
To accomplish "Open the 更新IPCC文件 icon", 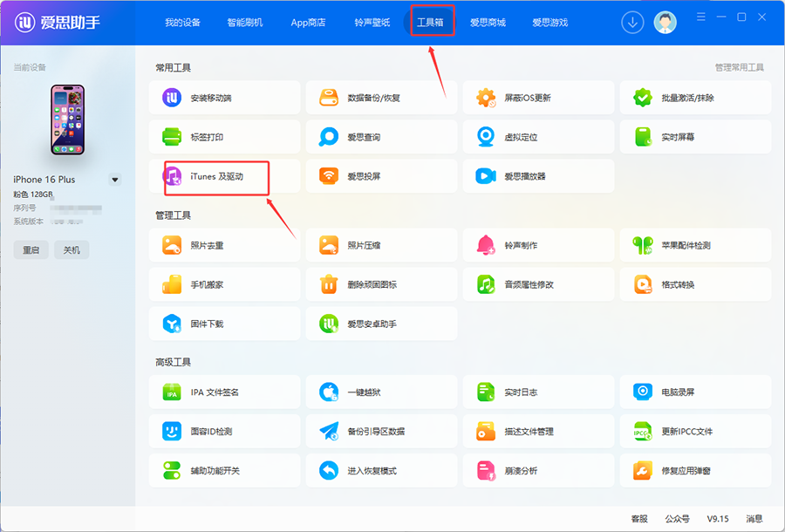I will [643, 431].
